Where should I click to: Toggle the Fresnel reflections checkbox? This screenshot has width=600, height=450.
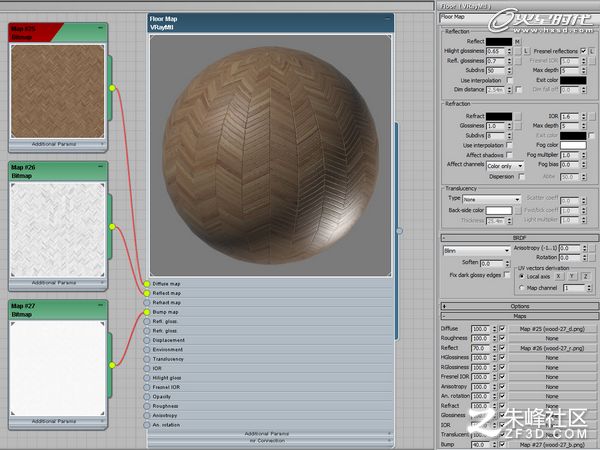[583, 51]
